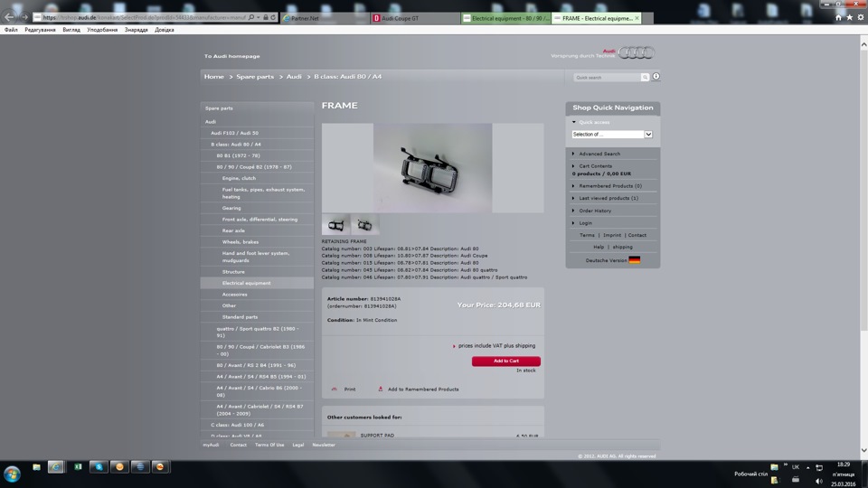Open the Знаряддя menu
Viewport: 868px width, 488px height.
(137, 30)
